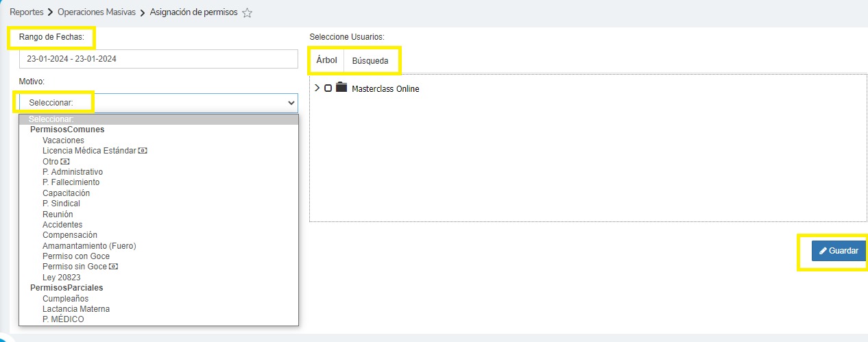Open the Motivo dropdown selector
Viewport: 868px width, 342px height.
point(158,103)
